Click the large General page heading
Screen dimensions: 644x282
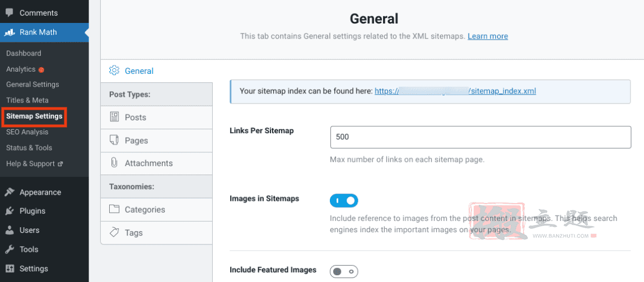(x=374, y=19)
